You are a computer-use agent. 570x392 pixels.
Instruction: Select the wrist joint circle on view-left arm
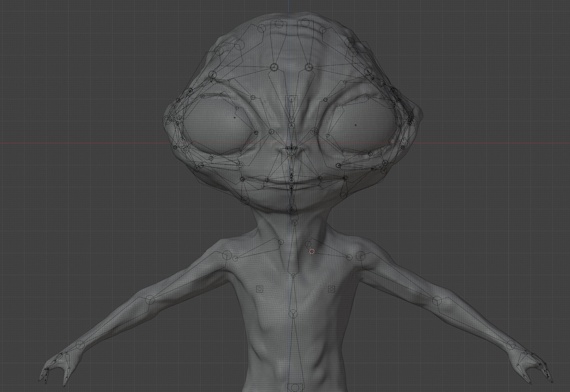point(80,345)
